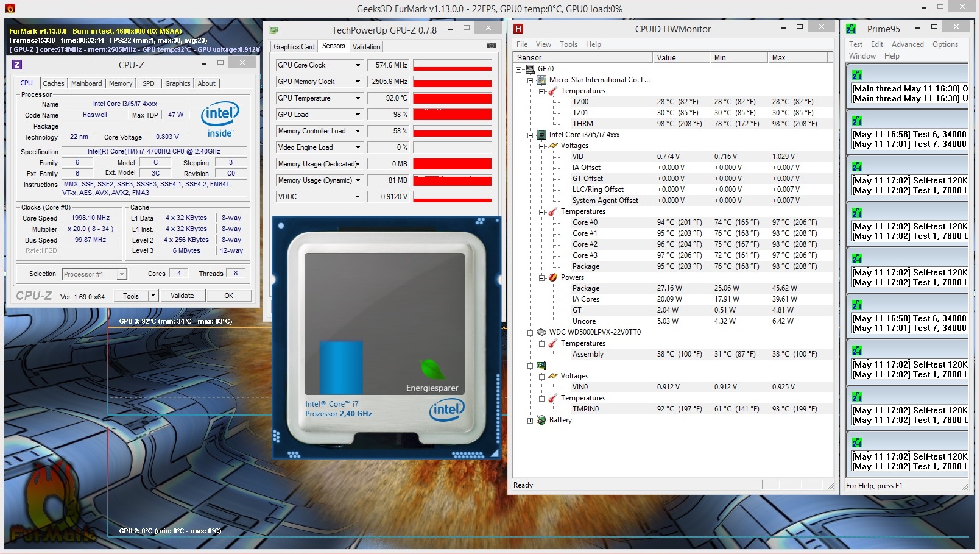Click the Video Engine Load empty graph
Image resolution: width=980 pixels, height=554 pixels.
pos(452,147)
